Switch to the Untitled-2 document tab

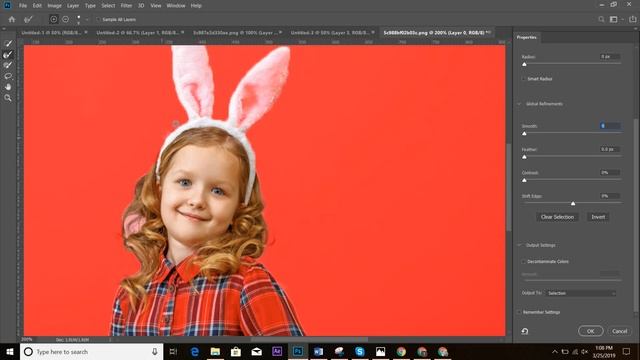coord(137,32)
